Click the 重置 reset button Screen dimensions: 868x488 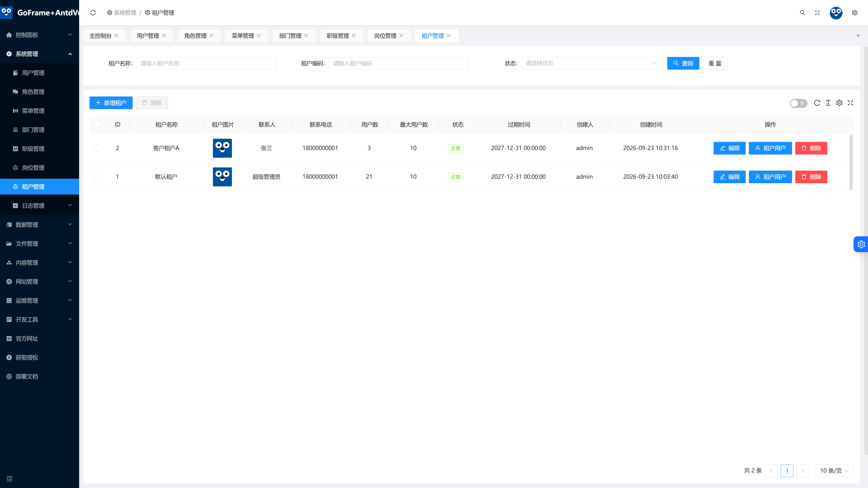[x=715, y=63]
